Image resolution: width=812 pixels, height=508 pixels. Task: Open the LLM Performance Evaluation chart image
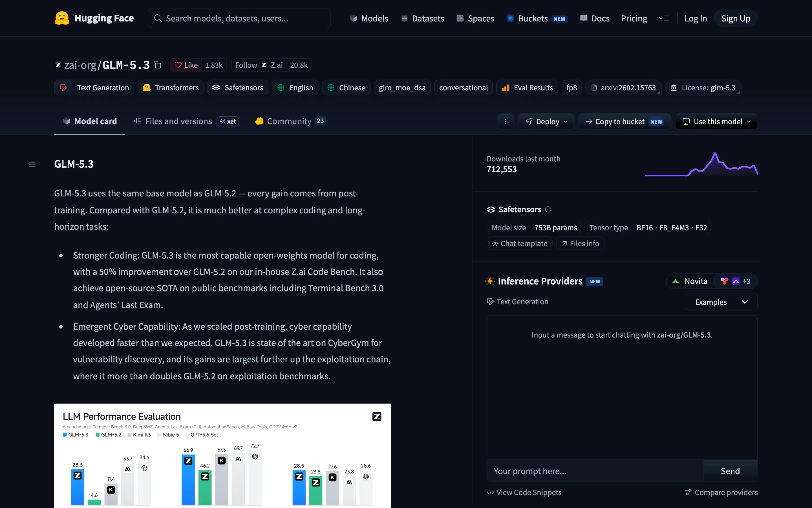pos(222,456)
